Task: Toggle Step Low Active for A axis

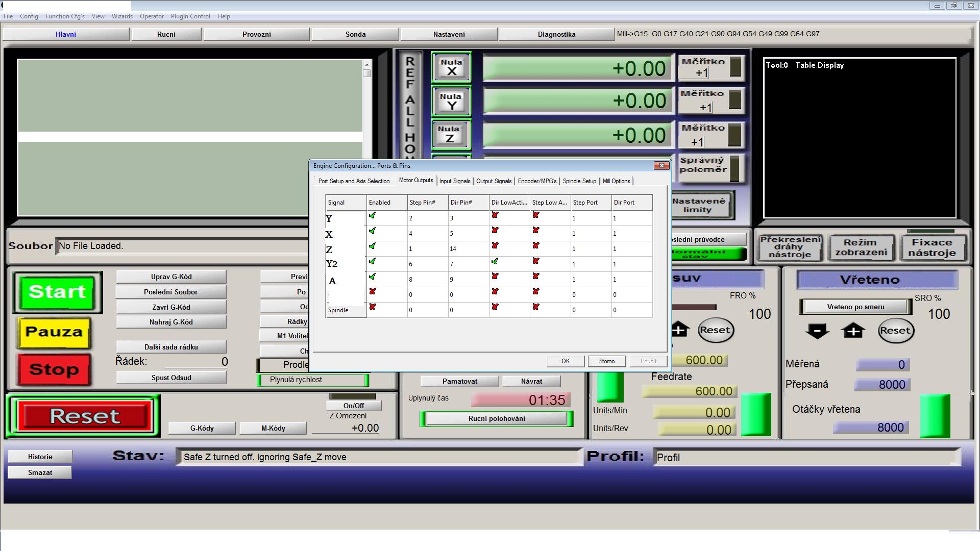Action: [x=535, y=277]
